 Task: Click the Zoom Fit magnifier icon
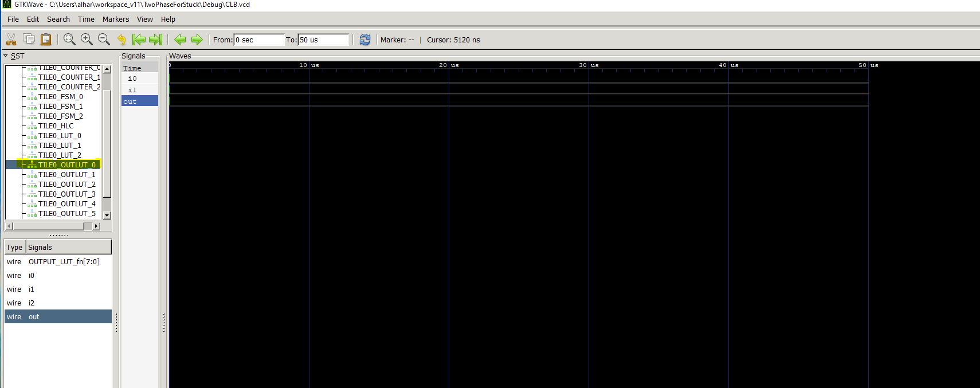tap(69, 39)
